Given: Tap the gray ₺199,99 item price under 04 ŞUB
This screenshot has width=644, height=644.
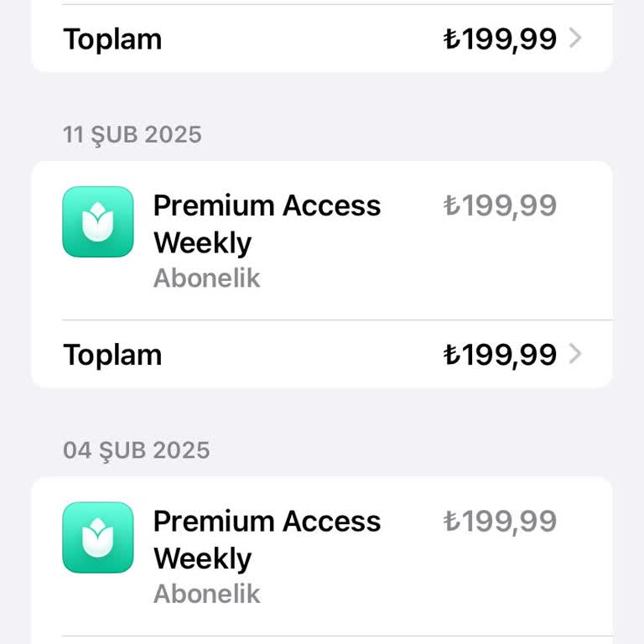Looking at the screenshot, I should tap(500, 522).
